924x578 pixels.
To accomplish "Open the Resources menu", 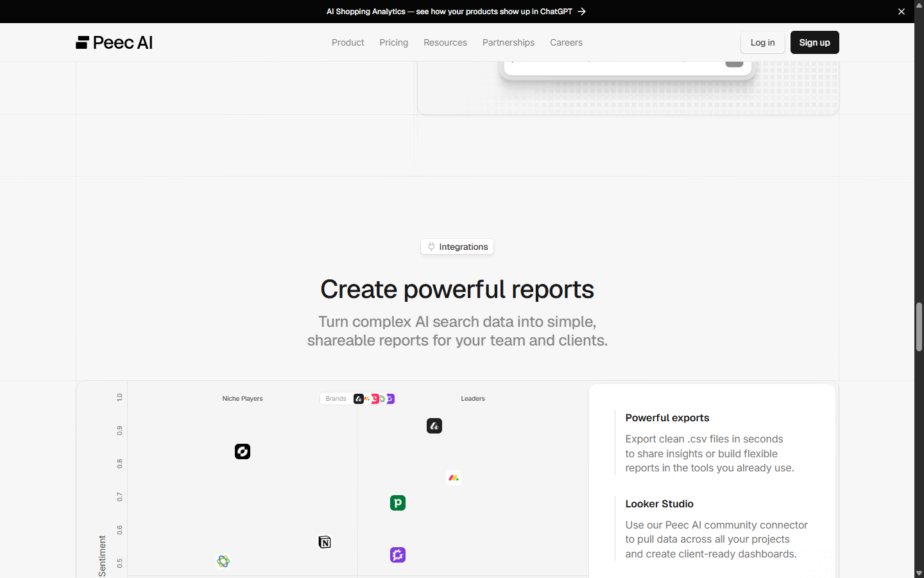I will pyautogui.click(x=445, y=42).
